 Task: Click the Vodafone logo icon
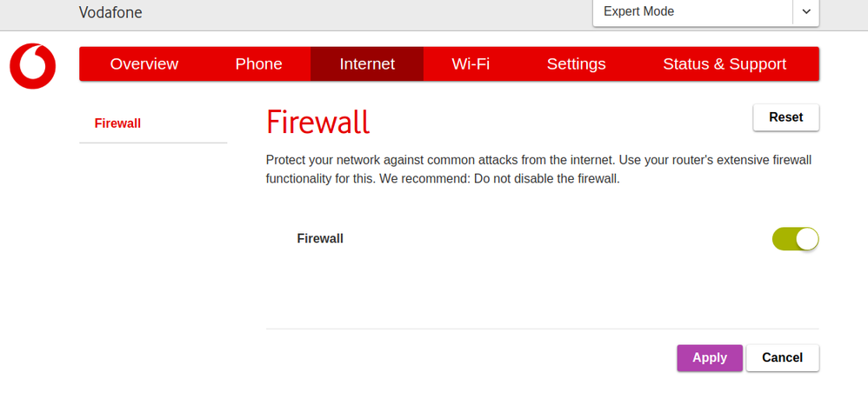[33, 67]
